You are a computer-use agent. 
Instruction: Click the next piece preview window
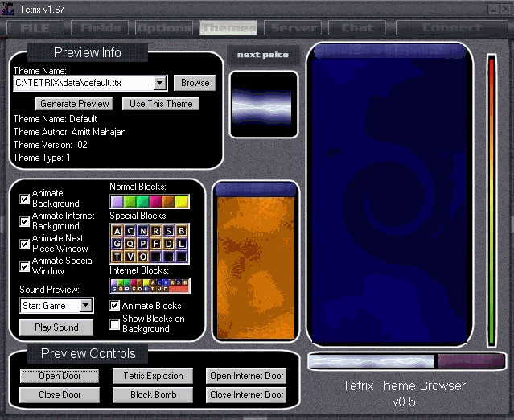[264, 105]
